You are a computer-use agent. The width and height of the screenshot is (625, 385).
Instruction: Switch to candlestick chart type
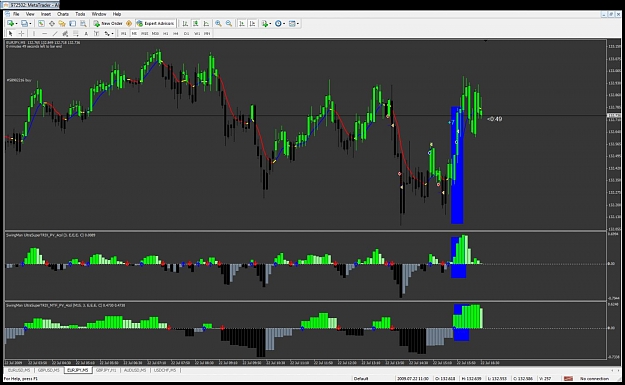[196, 24]
